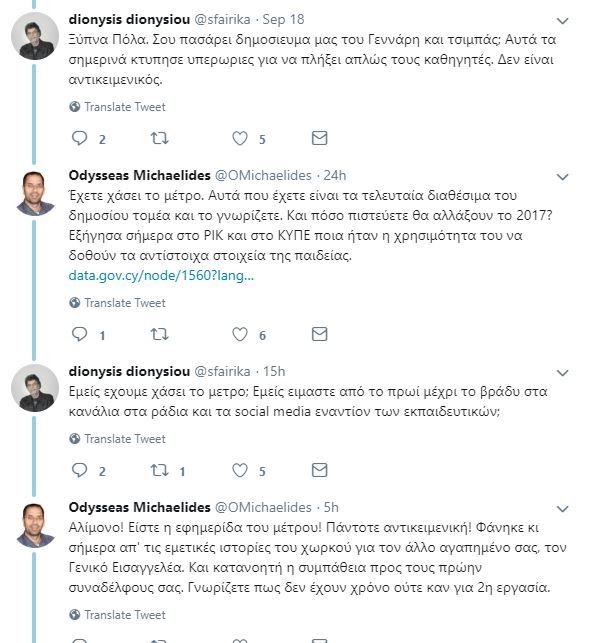Translate Tweet under the Sep 18 post
Screen dimensions: 601x643
[117, 107]
